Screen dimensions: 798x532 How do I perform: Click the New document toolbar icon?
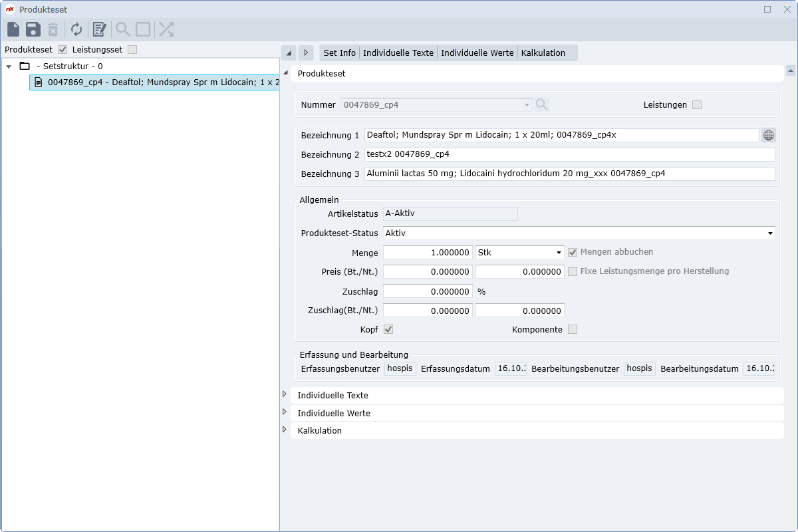point(13,29)
